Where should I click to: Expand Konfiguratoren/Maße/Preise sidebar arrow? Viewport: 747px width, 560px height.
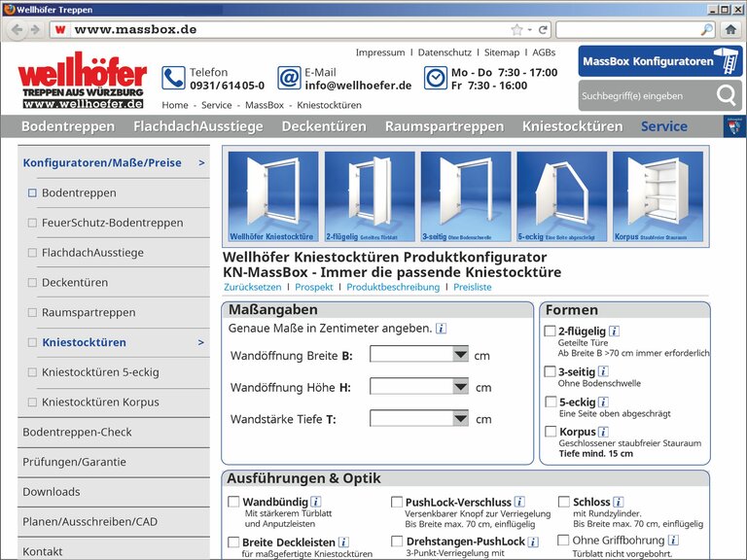point(201,163)
